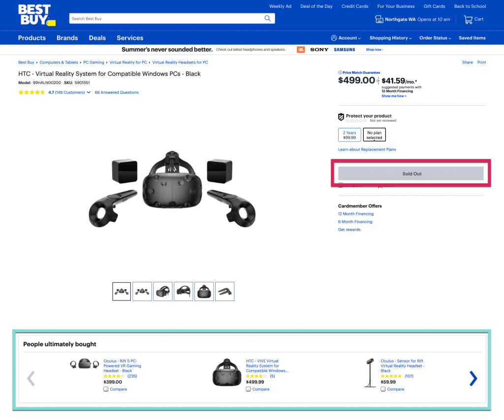Open Saved Items

(x=472, y=38)
